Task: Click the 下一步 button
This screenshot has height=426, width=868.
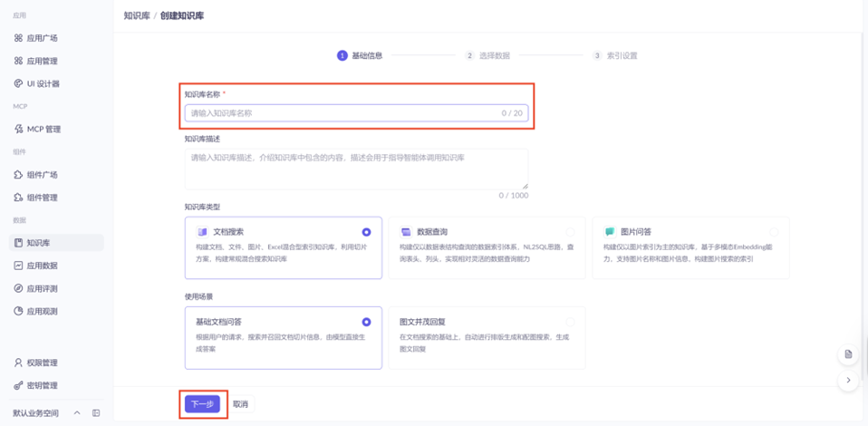Action: point(202,404)
